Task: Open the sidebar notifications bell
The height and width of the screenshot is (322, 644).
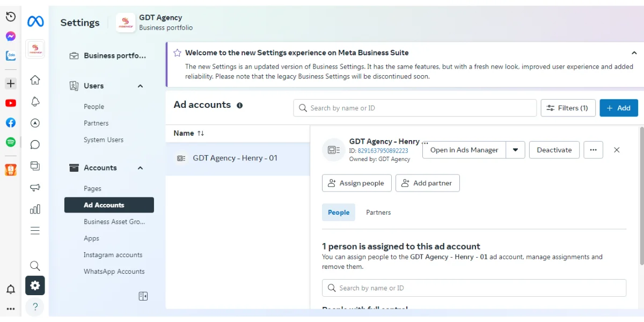Action: (x=10, y=290)
